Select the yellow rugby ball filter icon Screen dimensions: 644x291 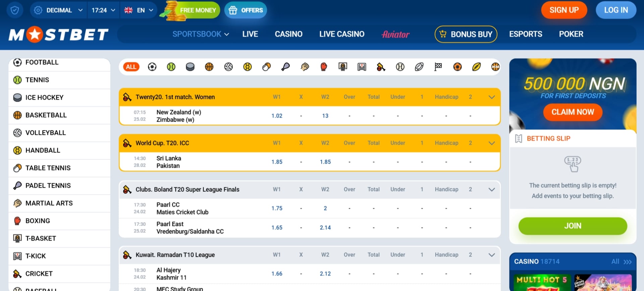click(x=476, y=67)
